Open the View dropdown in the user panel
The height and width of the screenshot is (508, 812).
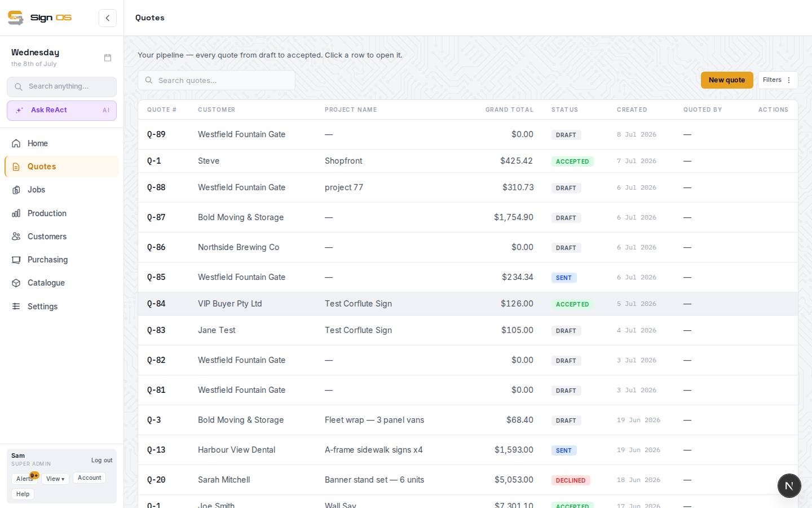55,479
